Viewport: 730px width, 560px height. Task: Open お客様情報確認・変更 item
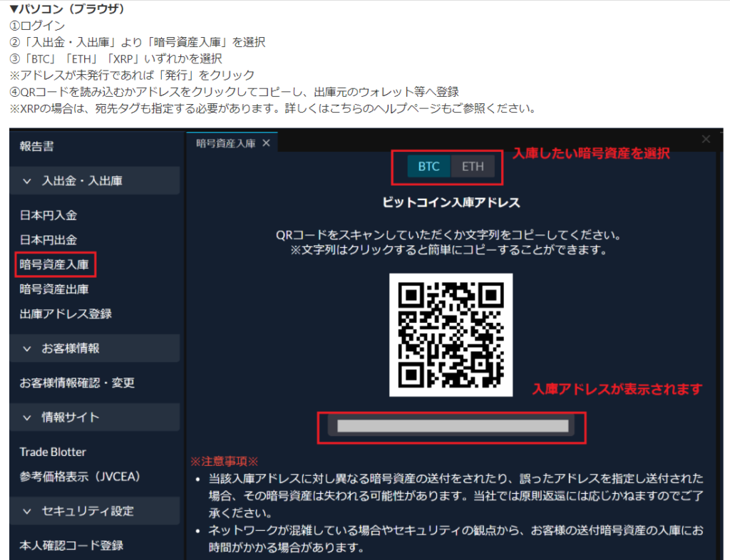pyautogui.click(x=77, y=383)
